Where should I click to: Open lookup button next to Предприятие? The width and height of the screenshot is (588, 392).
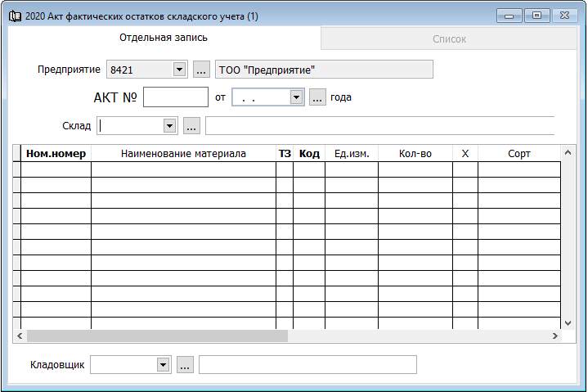(201, 70)
